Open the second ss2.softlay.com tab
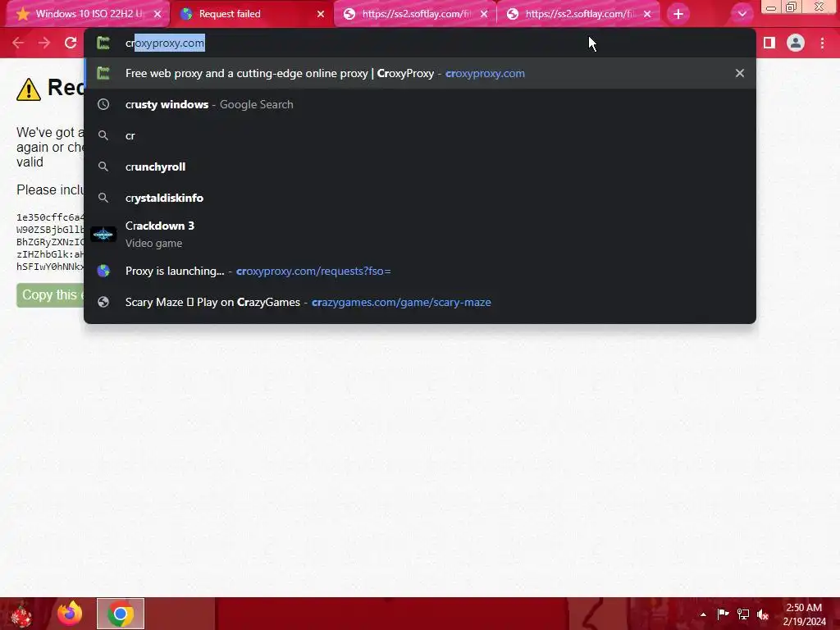Screen dimensions: 840x630 click(579, 14)
